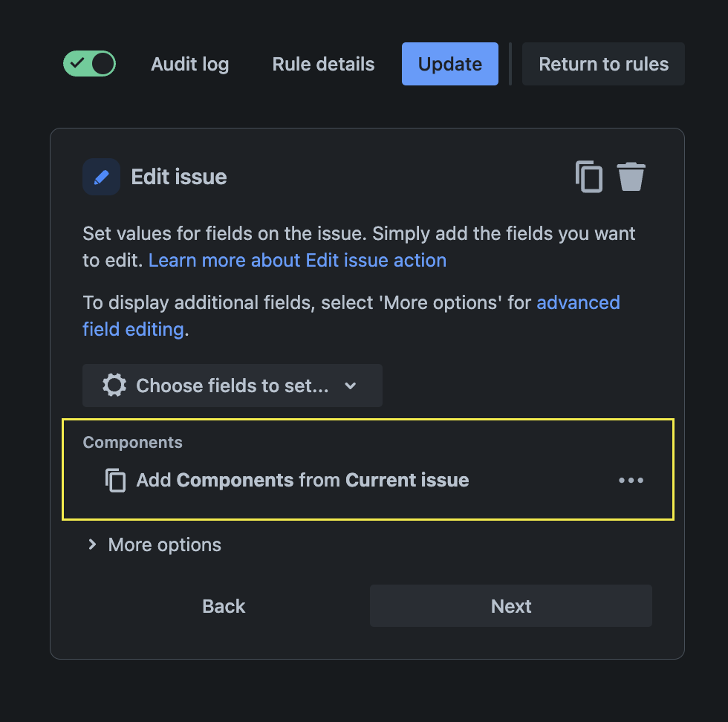Open the Learn more about Edit issue action link

(x=297, y=261)
